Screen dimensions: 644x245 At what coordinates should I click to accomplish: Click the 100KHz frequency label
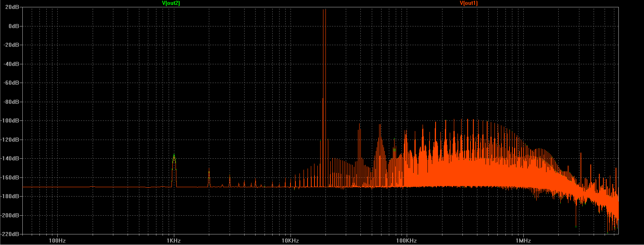407,241
